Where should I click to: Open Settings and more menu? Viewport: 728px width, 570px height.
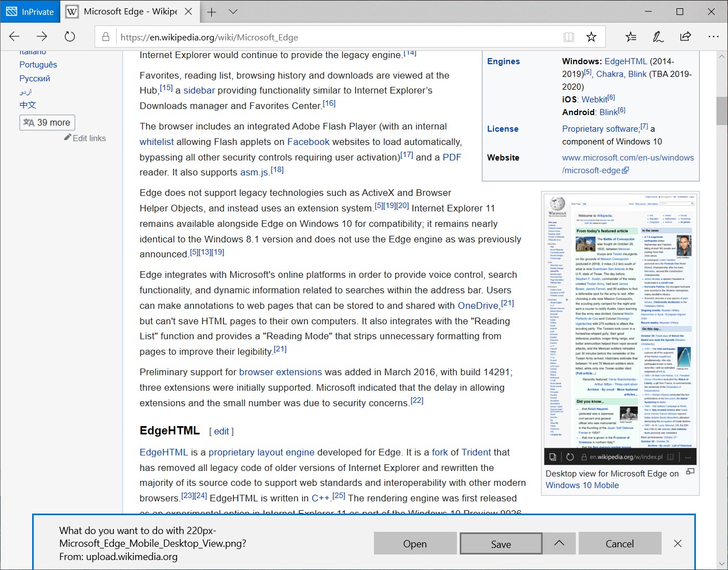(x=713, y=37)
